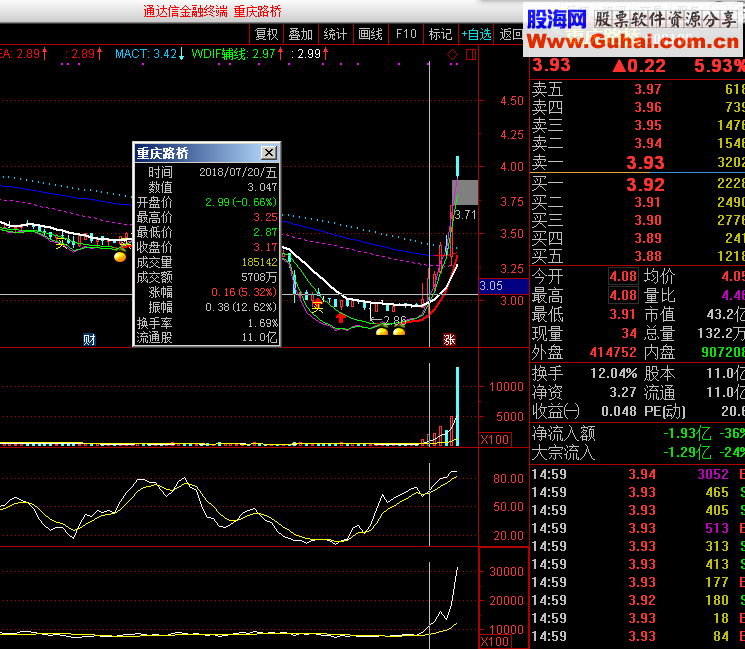745x649 pixels.
Task: Click the tall cyan volume bar
Action: (x=458, y=406)
